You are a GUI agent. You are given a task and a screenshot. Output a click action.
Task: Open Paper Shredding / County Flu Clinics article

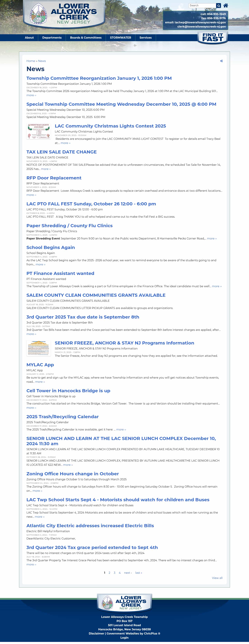[70, 226]
